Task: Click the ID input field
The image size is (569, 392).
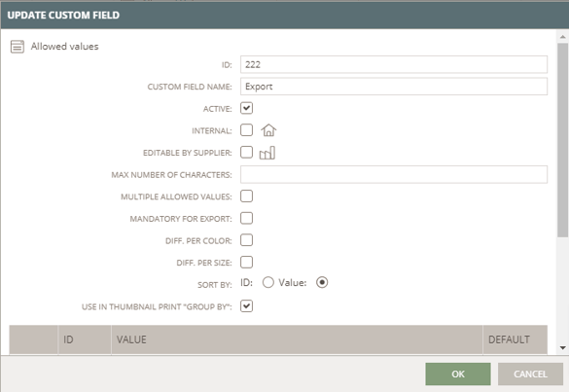Action: point(394,64)
